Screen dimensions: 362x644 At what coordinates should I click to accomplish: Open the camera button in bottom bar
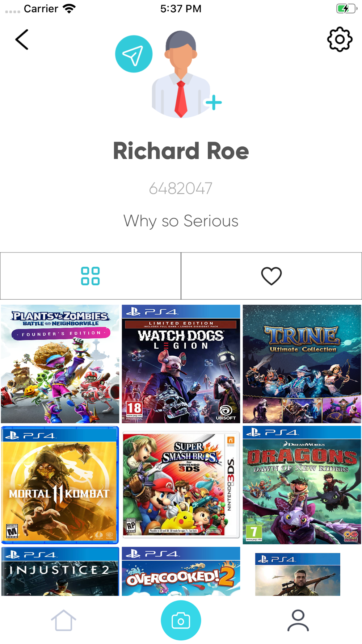181,620
